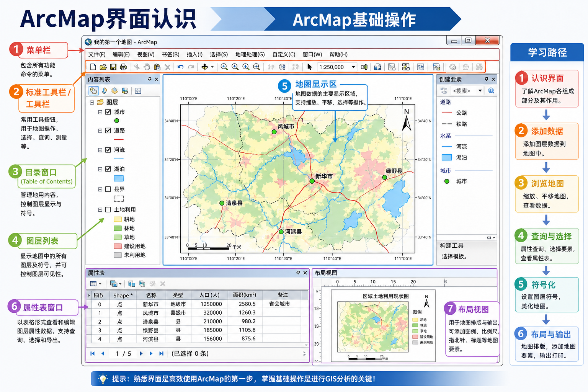This screenshot has width=588, height=392.
Task: Click Switch Selection icon in 属性表 toolbar
Action: [142, 284]
